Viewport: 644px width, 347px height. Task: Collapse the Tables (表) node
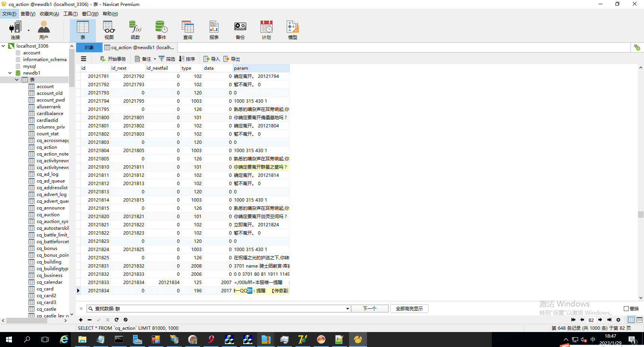(17, 80)
